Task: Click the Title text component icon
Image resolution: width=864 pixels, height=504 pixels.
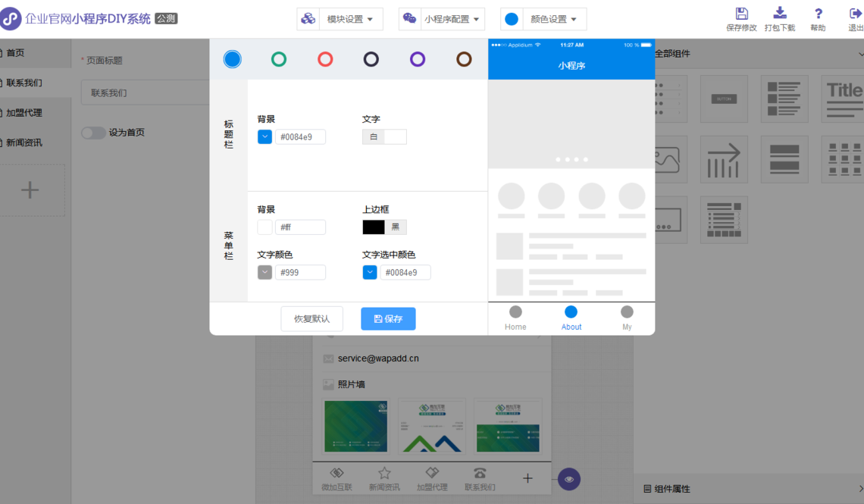Action: click(x=844, y=99)
